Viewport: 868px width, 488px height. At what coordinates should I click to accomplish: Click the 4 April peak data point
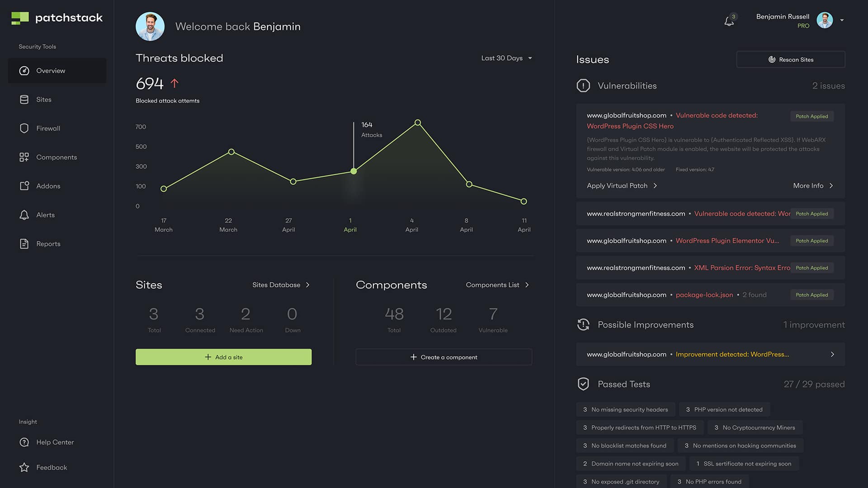coord(418,122)
